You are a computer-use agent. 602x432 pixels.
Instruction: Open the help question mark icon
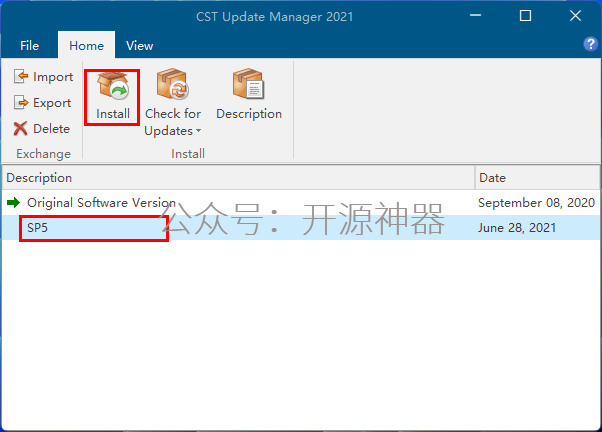click(590, 44)
